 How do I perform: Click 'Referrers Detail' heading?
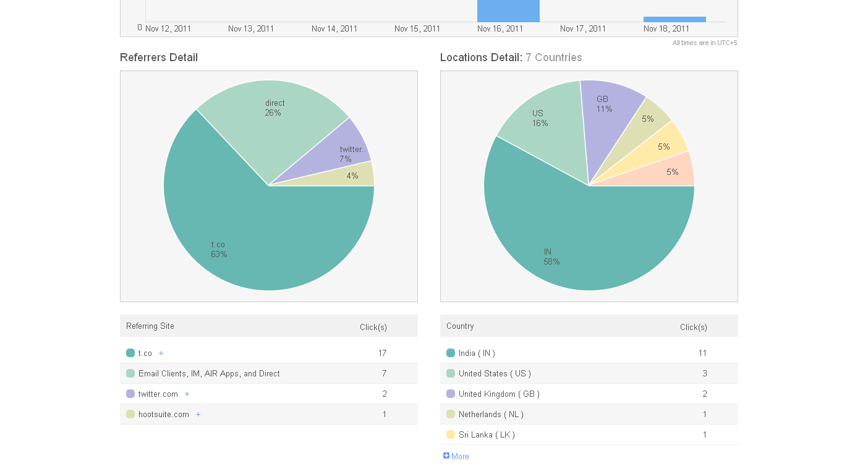pyautogui.click(x=159, y=57)
